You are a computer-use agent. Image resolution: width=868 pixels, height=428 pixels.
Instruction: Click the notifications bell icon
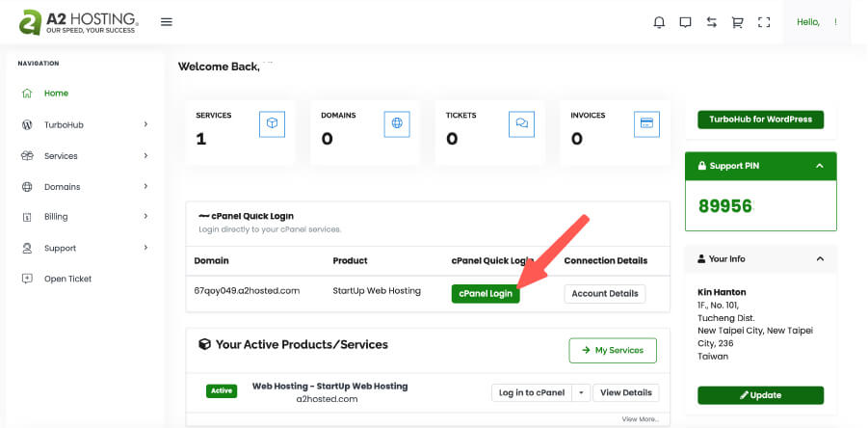coord(659,22)
